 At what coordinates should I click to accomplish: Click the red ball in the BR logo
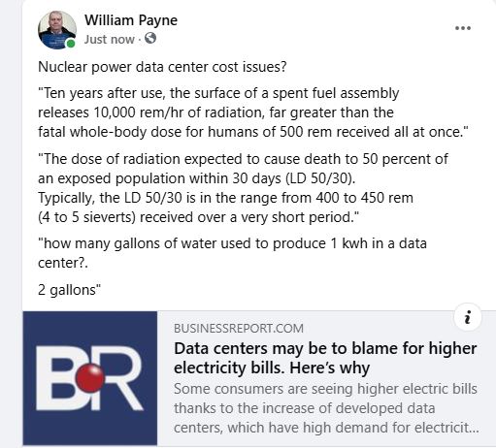(x=90, y=378)
